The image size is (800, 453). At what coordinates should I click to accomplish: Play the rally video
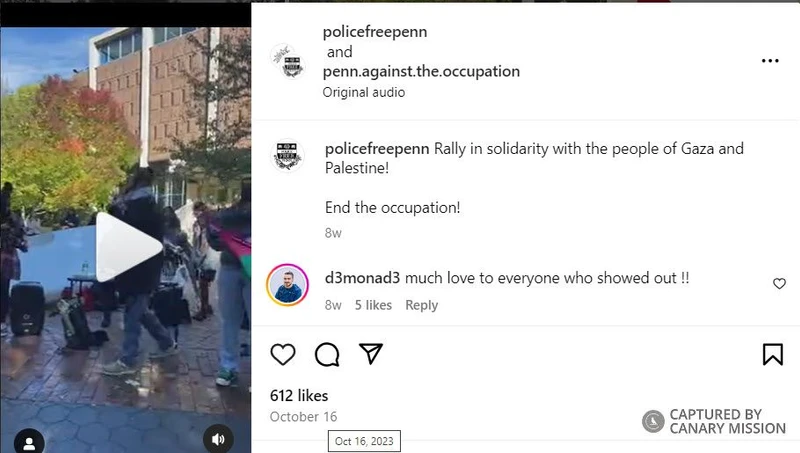click(x=129, y=247)
